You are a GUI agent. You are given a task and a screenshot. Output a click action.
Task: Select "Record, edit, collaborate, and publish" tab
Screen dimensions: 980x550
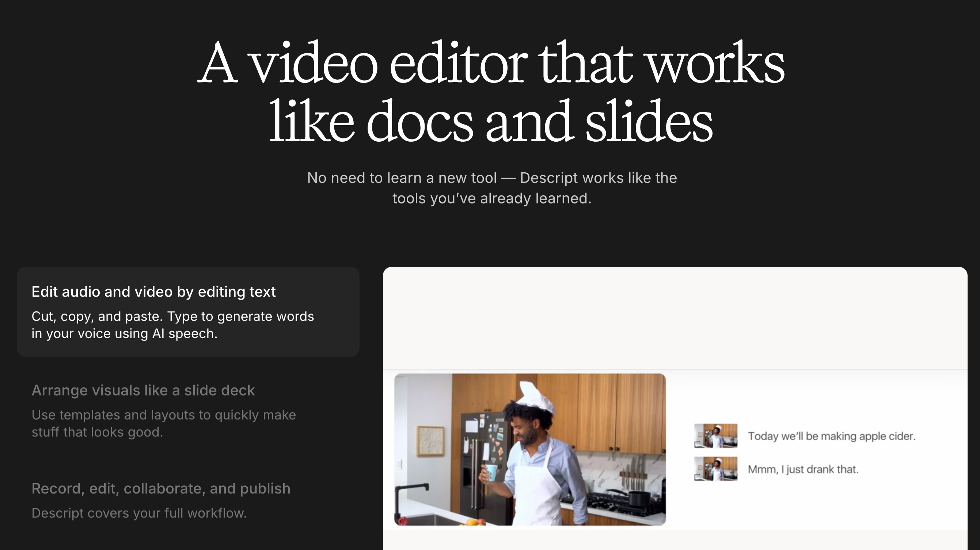(188, 500)
